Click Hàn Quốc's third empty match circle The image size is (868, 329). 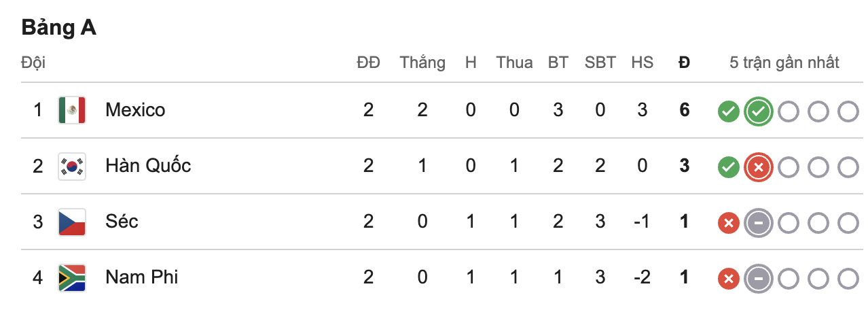[x=848, y=167]
